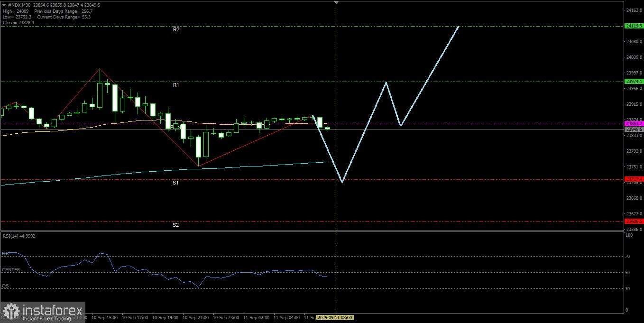644x323 pixels.
Task: Click the OS level label in RSI
Action: pyautogui.click(x=5, y=286)
